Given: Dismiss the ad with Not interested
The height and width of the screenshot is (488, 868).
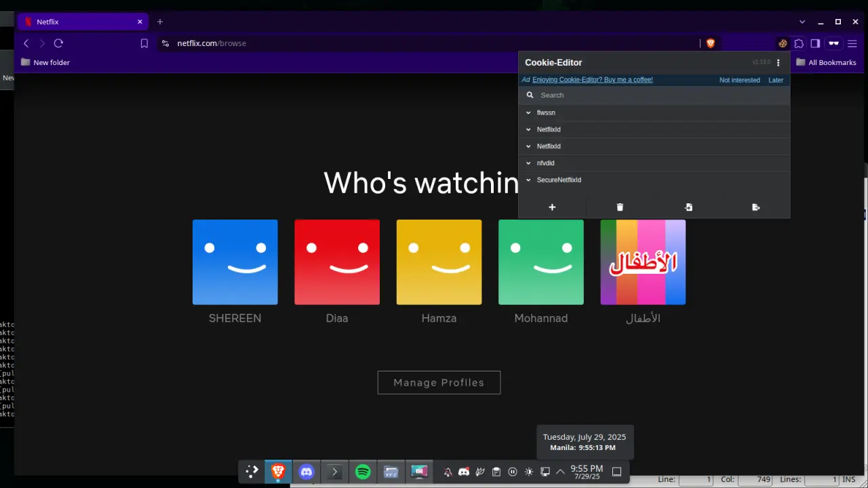Looking at the screenshot, I should [739, 80].
